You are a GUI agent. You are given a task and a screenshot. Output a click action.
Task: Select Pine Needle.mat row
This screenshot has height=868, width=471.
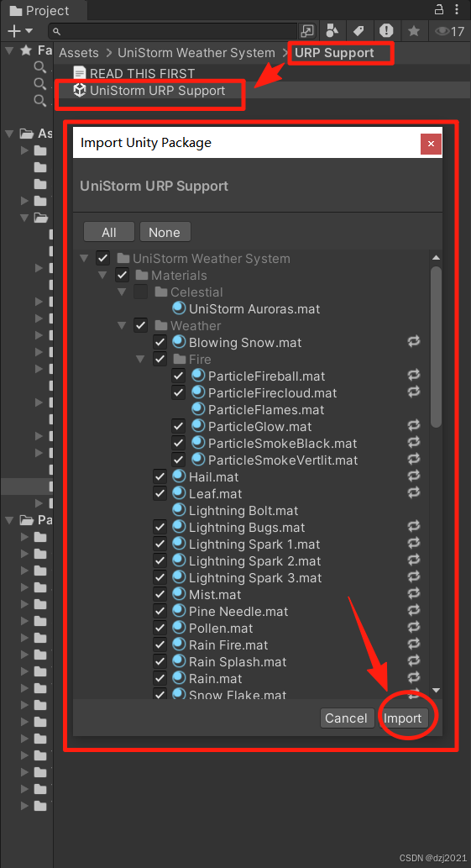(x=252, y=611)
